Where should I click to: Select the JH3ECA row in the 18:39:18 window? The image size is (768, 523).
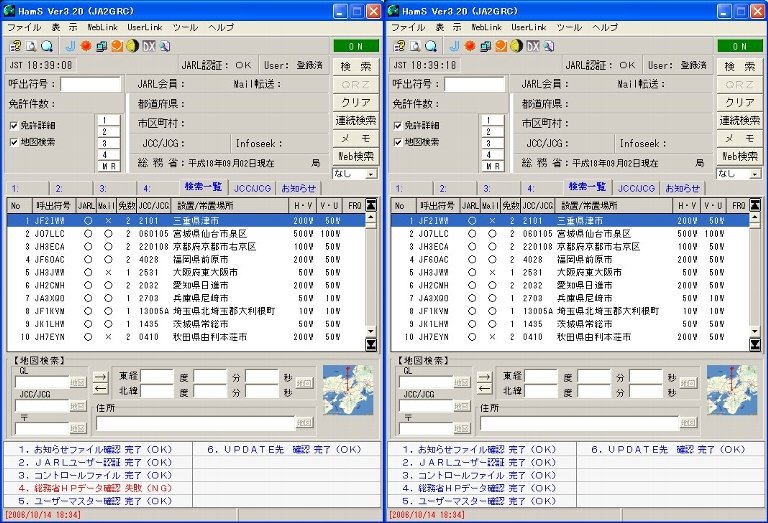pyautogui.click(x=570, y=247)
